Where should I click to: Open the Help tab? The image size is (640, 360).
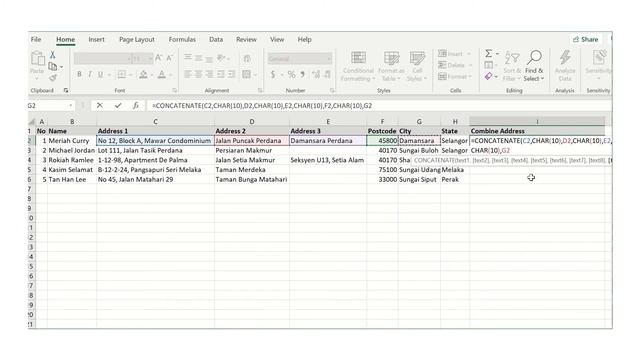click(x=304, y=40)
